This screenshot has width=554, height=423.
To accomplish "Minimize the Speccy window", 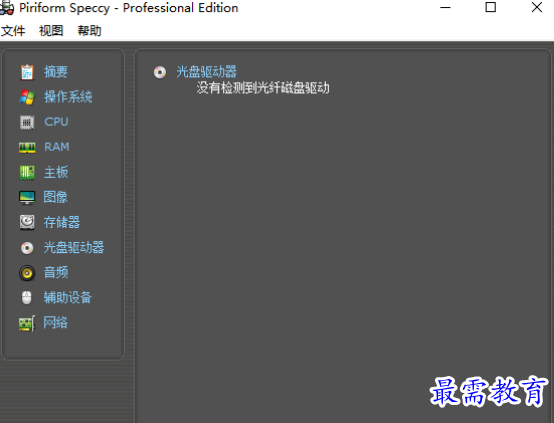I will click(446, 7).
